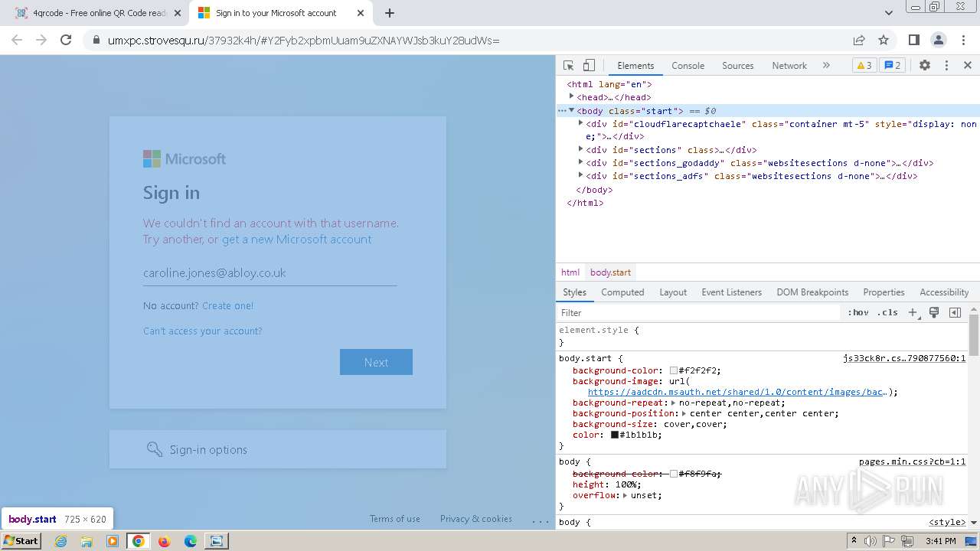Open DevTools three-dot customize menu
The image size is (980, 551).
point(946,66)
